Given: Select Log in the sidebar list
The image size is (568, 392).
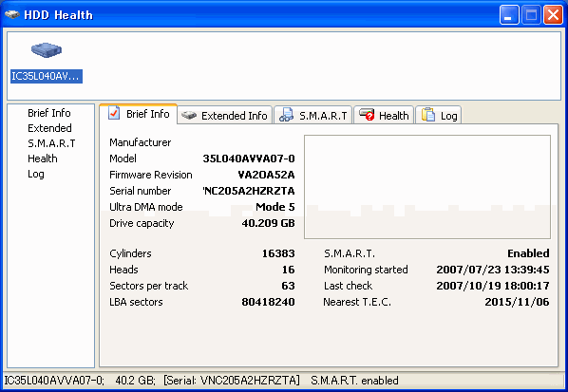Looking at the screenshot, I should [x=36, y=174].
